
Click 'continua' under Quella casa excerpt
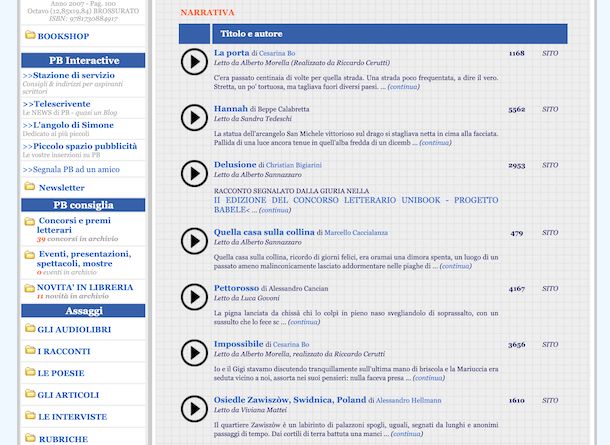coord(456,266)
